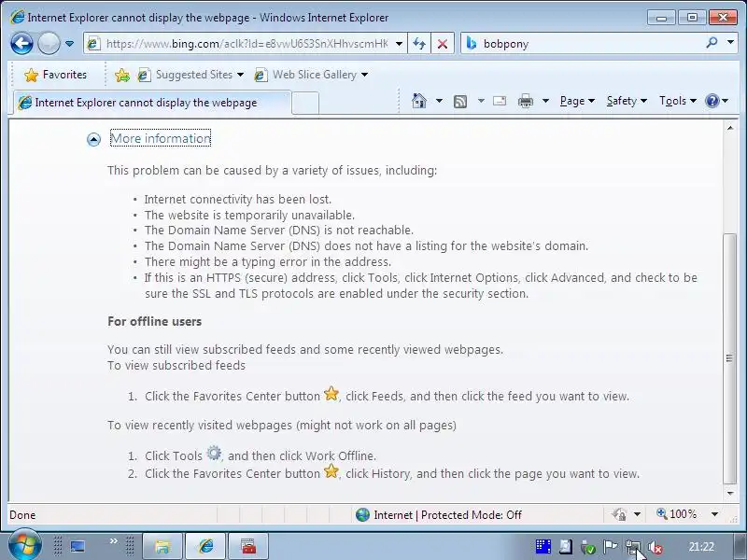Click the Print icon
The width and height of the screenshot is (747, 560).
526,101
